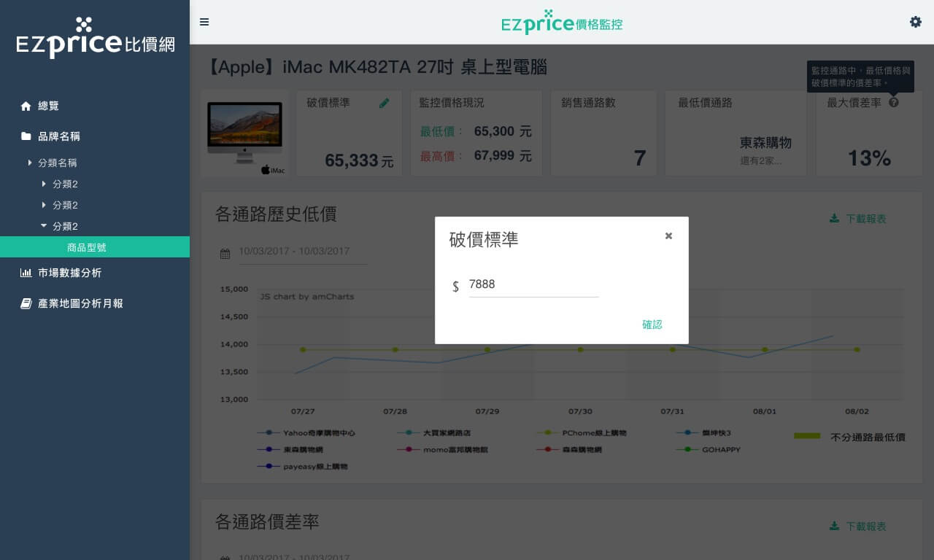The width and height of the screenshot is (934, 560).
Task: Toggle the 森森購物網 legend series
Action: click(569, 450)
